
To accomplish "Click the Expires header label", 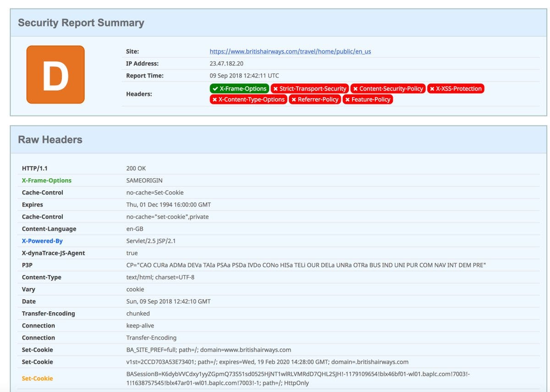I will [x=33, y=205].
